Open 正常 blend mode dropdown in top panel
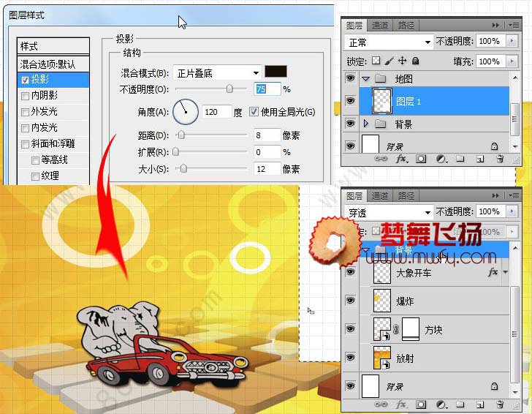Screen dimensions: 532x414 coord(389,42)
